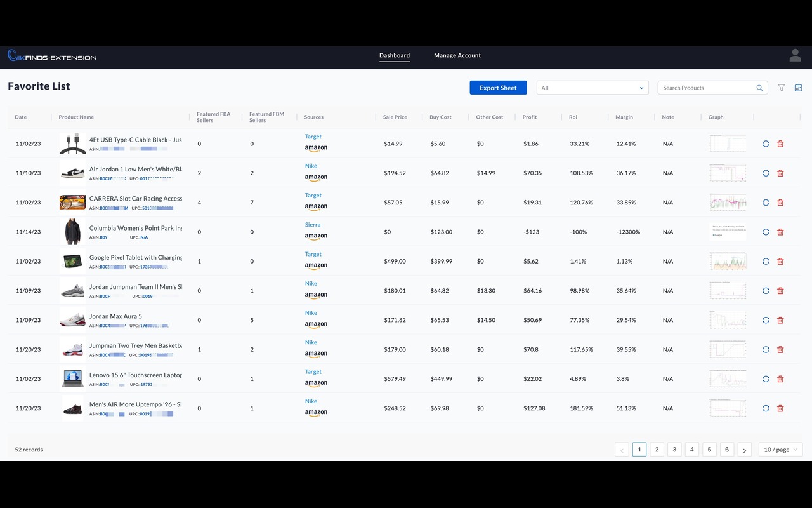This screenshot has width=812, height=508.
Task: Expand the "All" filter dropdown
Action: 592,88
